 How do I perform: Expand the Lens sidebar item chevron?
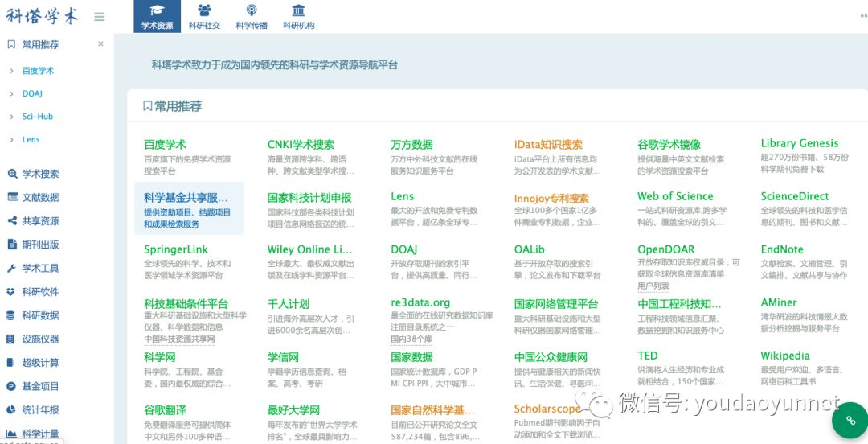click(x=11, y=139)
